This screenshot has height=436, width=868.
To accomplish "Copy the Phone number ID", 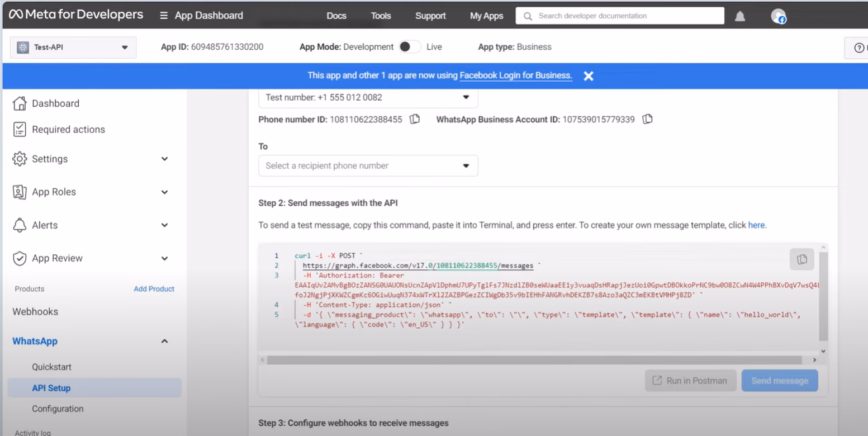I will point(415,119).
